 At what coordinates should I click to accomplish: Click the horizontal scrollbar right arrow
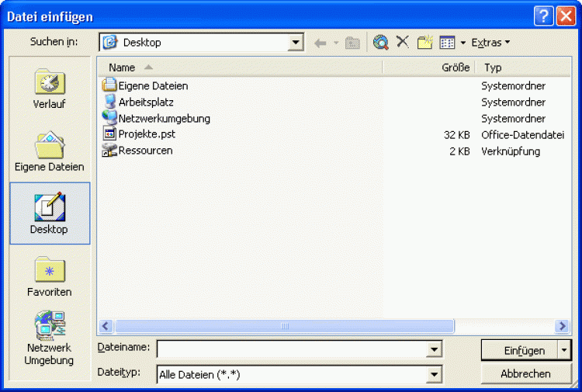click(563, 326)
